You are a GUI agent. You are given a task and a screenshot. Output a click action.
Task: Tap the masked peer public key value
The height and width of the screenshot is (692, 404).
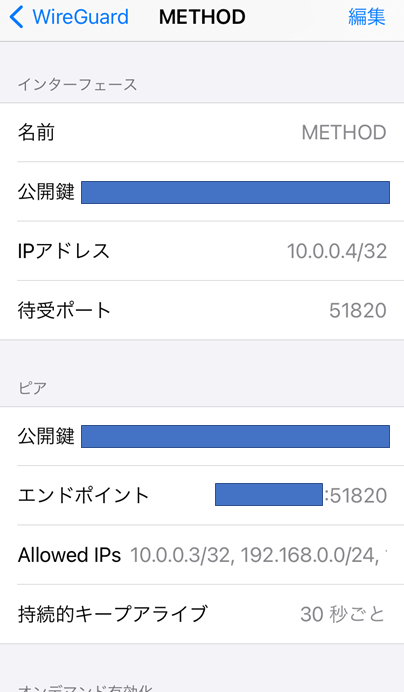235,436
